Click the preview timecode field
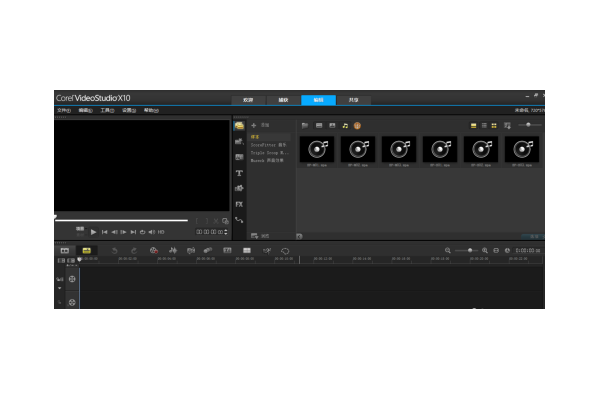600x400 pixels. pyautogui.click(x=209, y=232)
